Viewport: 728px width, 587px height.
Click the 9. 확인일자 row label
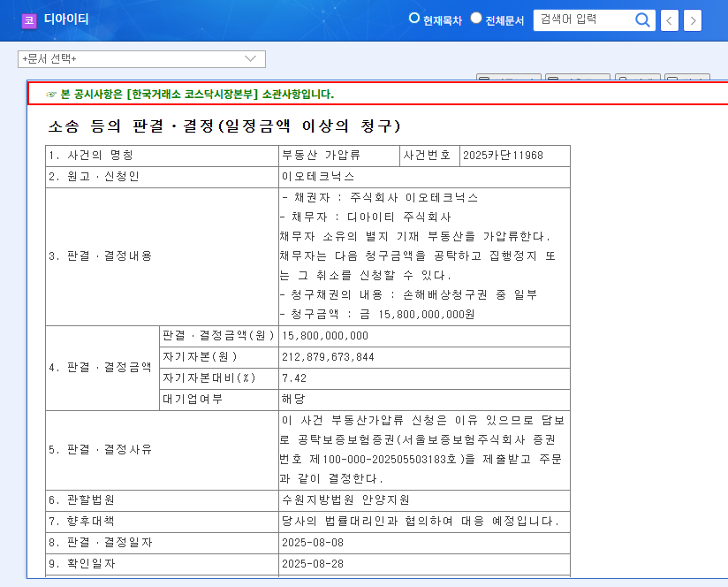(81, 564)
